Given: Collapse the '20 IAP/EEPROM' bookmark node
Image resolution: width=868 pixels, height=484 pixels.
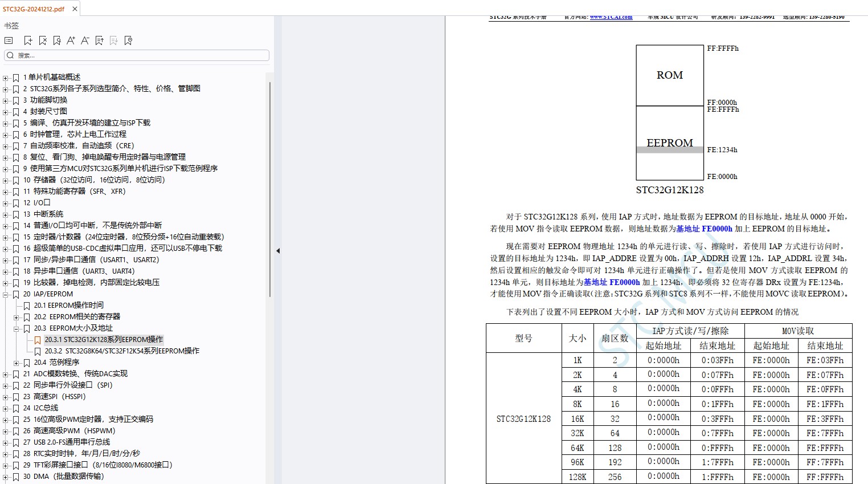Looking at the screenshot, I should (6, 294).
